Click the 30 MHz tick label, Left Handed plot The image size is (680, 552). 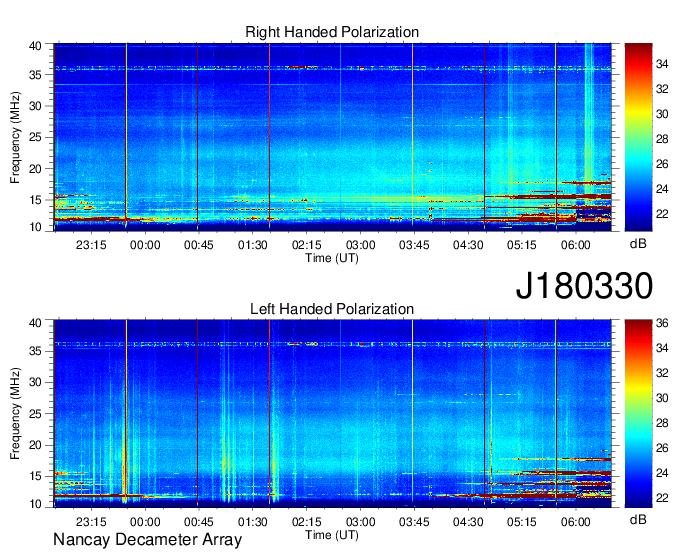[x=36, y=382]
